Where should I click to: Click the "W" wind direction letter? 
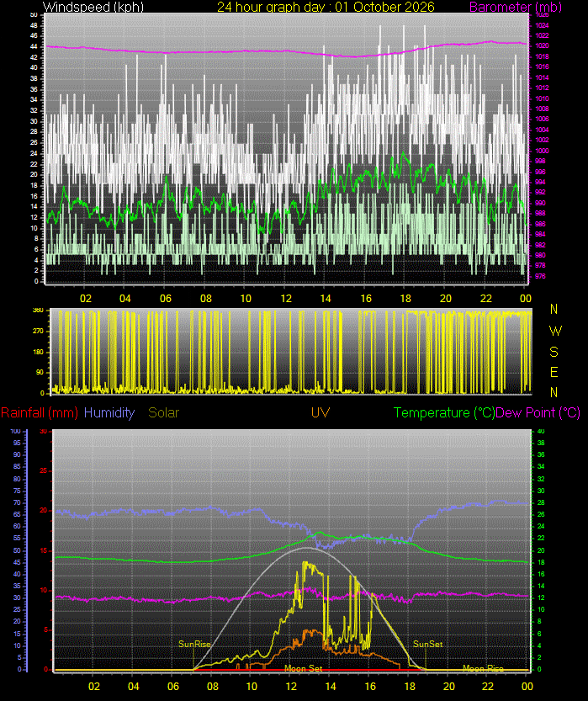coord(555,331)
